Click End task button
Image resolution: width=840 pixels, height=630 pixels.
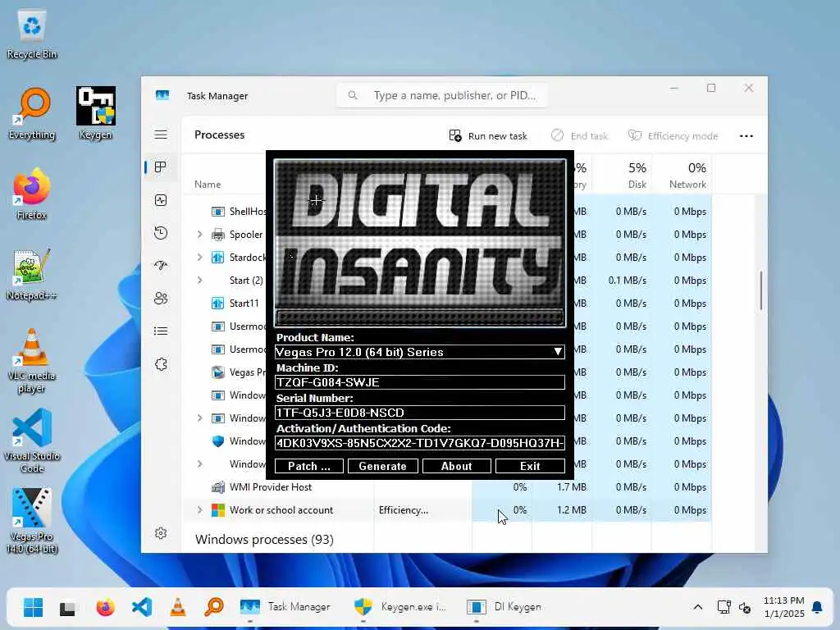click(x=579, y=136)
